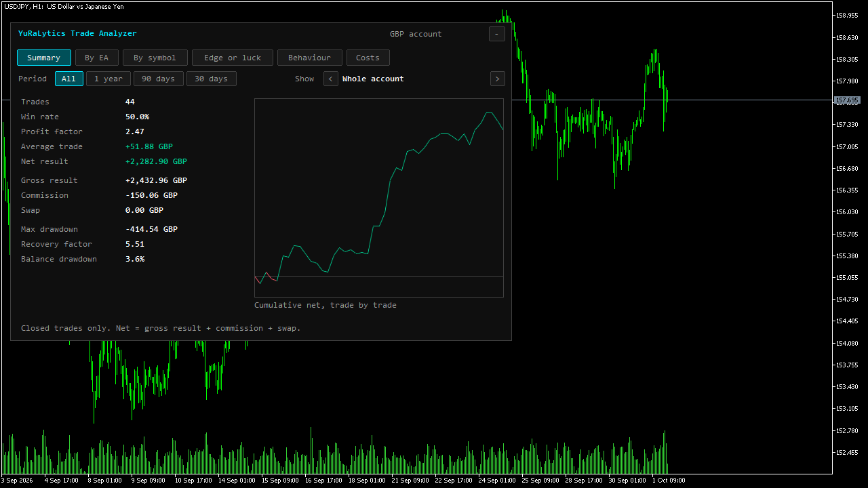Click the Max drawdown value -414.54 GBP
Image resolution: width=868 pixels, height=488 pixels.
[151, 229]
